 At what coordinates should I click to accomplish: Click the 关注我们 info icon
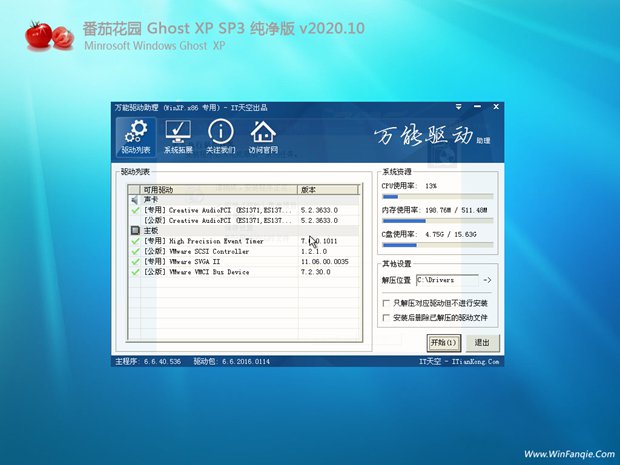click(220, 137)
